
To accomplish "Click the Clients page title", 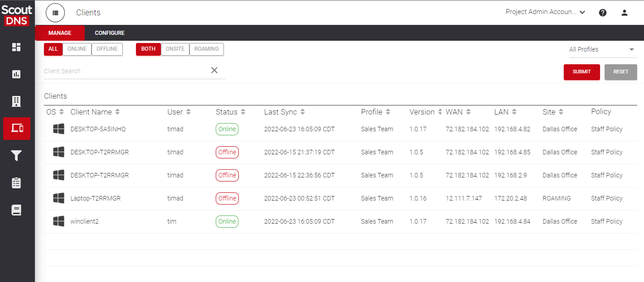I will [88, 13].
